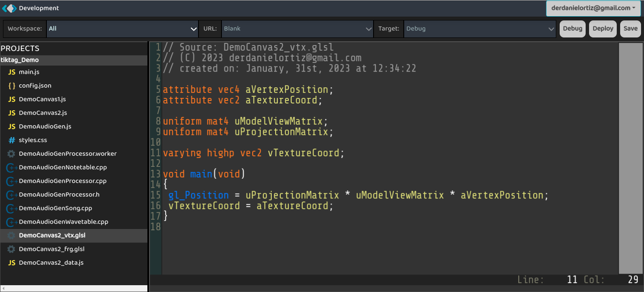Click the C++ icon of DemoAudioGenProcessor.cpp

[12, 181]
